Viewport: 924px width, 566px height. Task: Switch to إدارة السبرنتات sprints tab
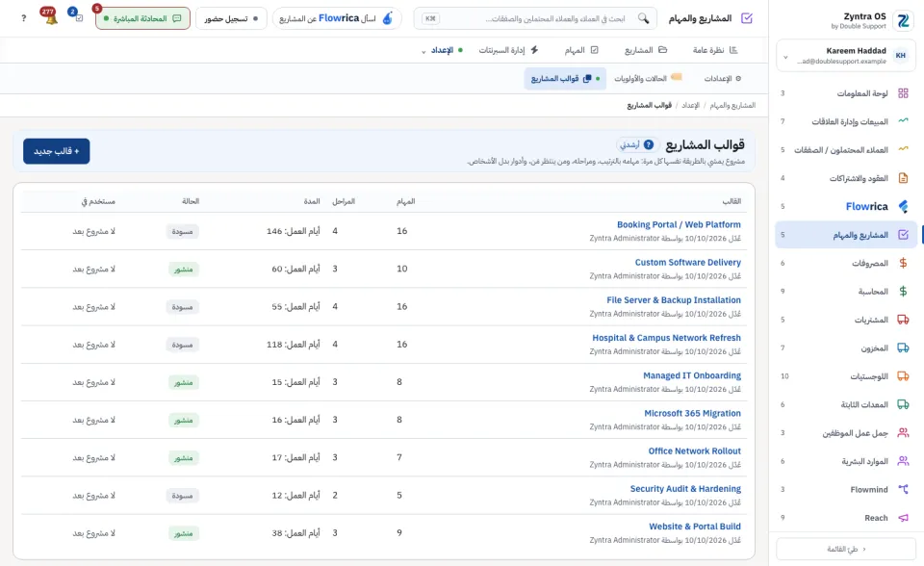(508, 50)
